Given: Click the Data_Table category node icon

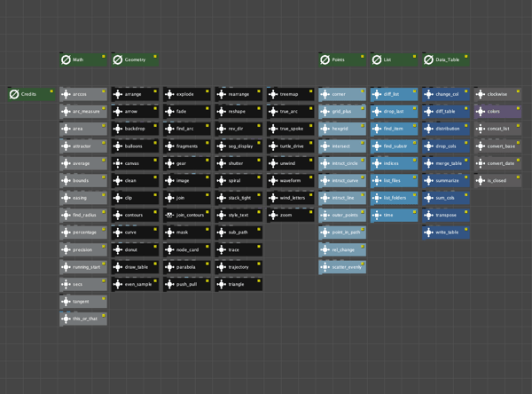Looking at the screenshot, I should pyautogui.click(x=429, y=59).
